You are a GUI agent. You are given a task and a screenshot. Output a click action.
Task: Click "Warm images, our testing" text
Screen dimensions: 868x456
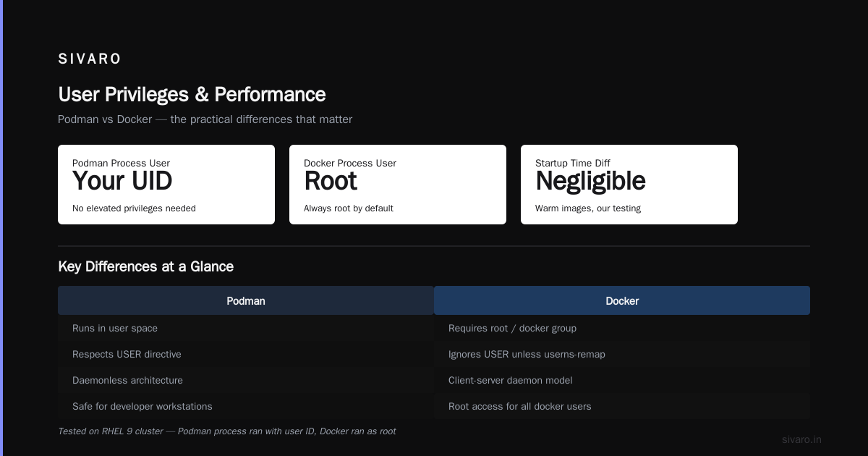(588, 208)
